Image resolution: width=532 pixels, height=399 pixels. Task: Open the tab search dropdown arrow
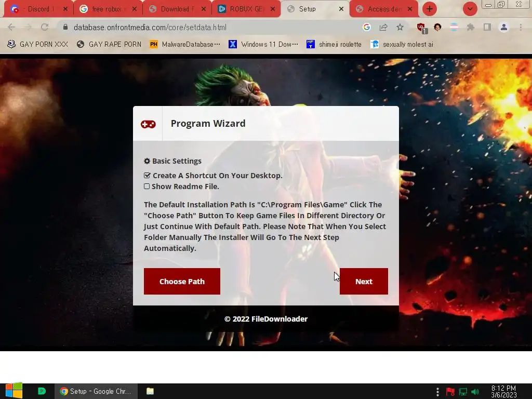470,9
